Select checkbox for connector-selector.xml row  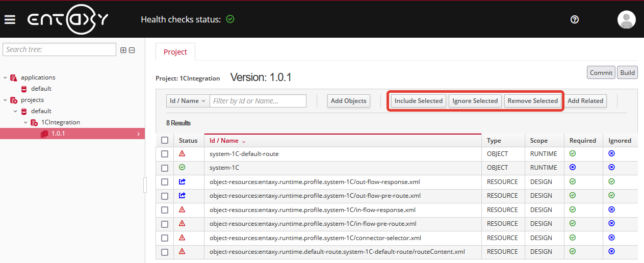(165, 238)
